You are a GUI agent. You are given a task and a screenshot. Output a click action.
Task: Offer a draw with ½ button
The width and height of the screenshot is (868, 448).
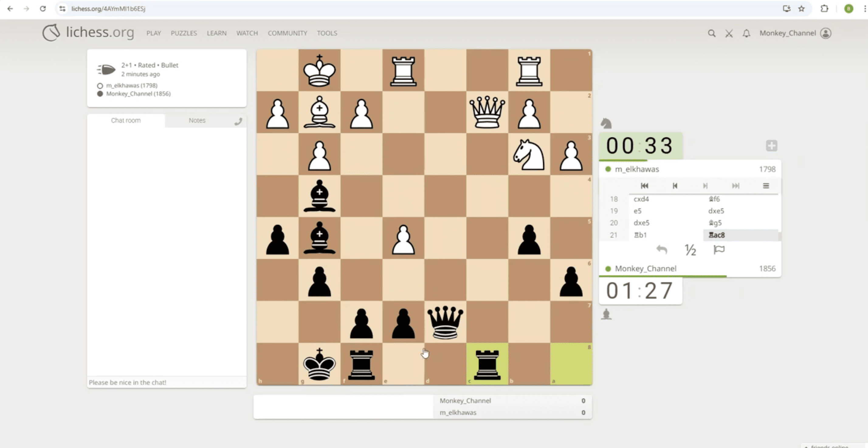tap(690, 250)
